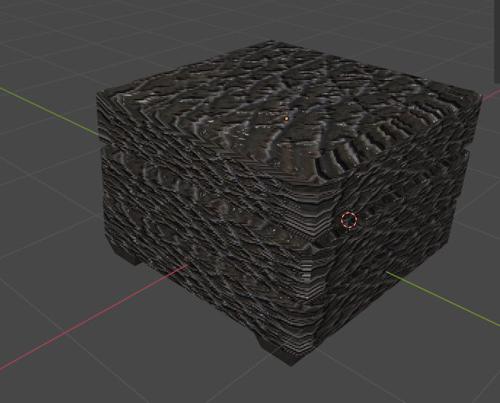Click the green Y axis line at the right
The width and height of the screenshot is (500, 403).
coord(443,299)
